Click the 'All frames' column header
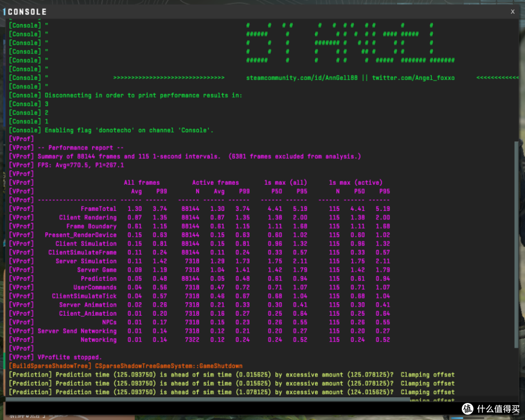The image size is (525, 420). [141, 183]
